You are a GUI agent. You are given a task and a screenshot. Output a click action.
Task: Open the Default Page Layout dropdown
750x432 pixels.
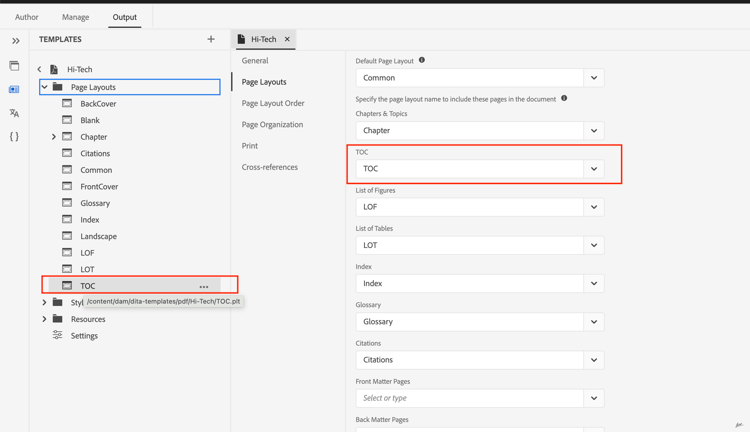[593, 78]
